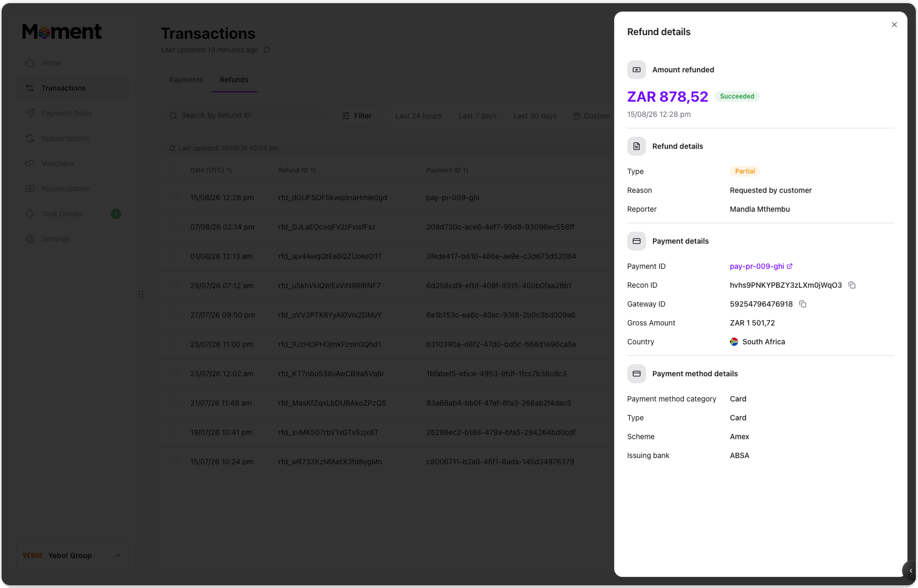The image size is (918, 588).
Task: Sort by Payment ID column
Action: click(x=447, y=170)
